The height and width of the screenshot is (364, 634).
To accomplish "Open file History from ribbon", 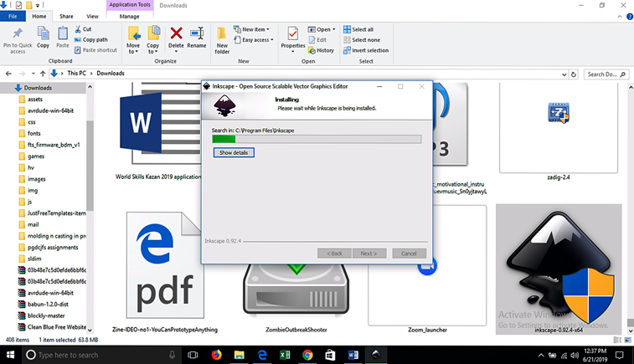I will 322,50.
